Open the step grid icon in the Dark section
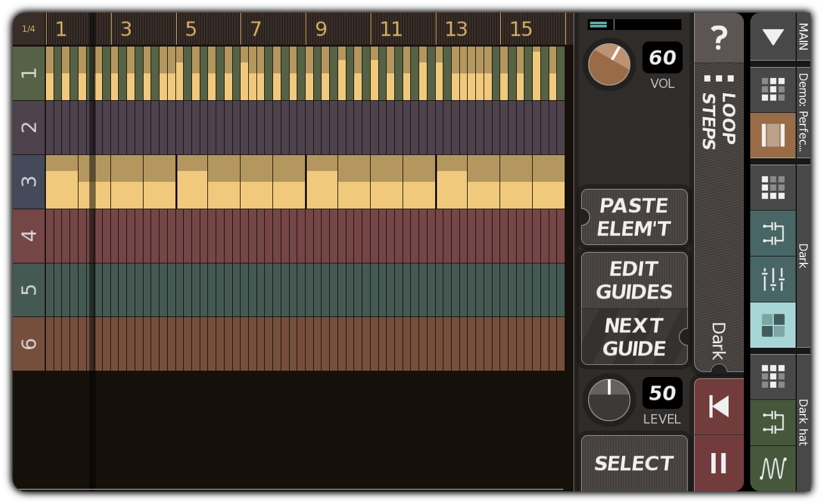The width and height of the screenshot is (823, 504). (x=773, y=188)
